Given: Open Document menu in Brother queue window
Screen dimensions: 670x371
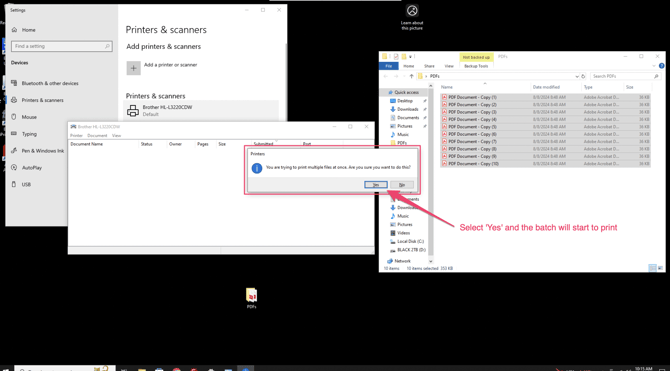Looking at the screenshot, I should pos(97,135).
